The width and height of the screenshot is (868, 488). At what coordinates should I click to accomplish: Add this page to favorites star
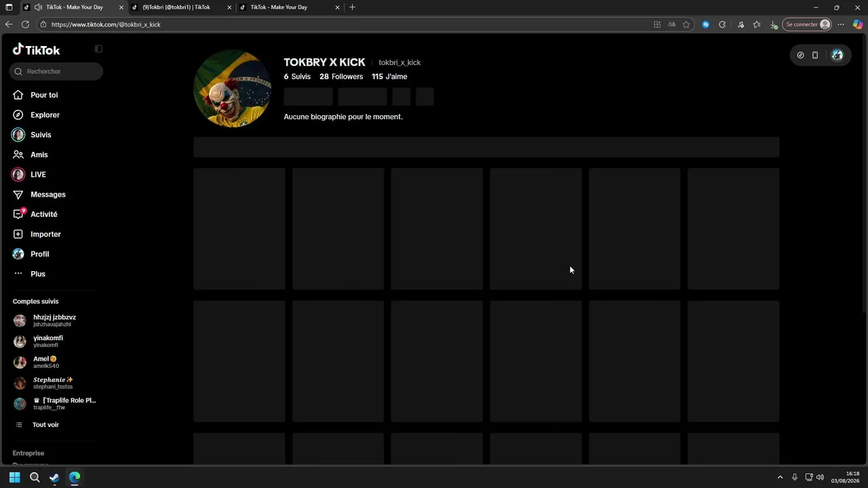coord(686,24)
